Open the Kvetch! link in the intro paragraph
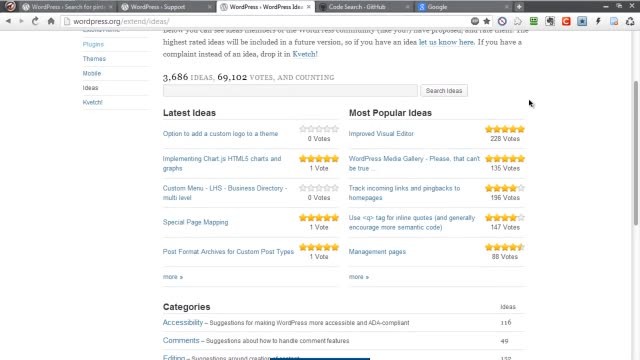 [x=305, y=54]
